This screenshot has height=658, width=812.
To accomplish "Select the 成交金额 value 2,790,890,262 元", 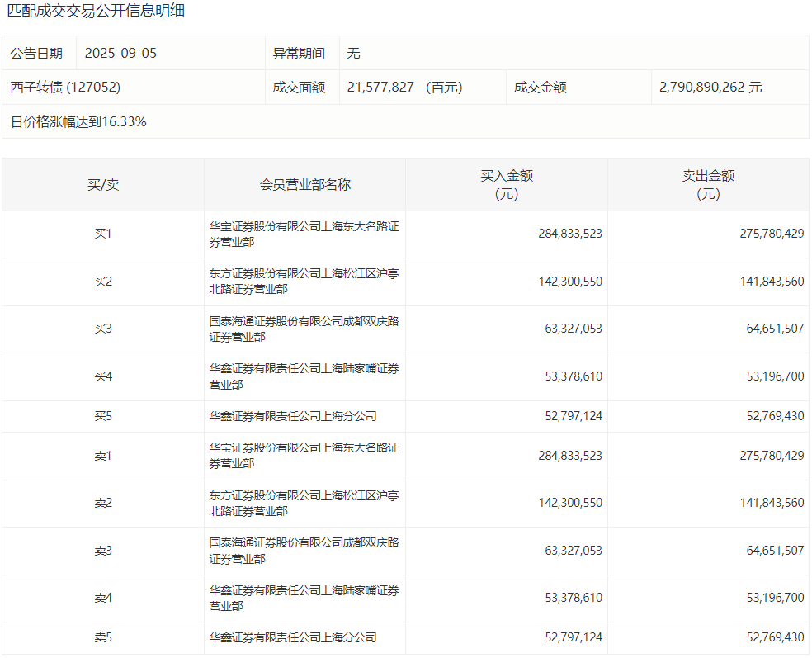I will [710, 88].
